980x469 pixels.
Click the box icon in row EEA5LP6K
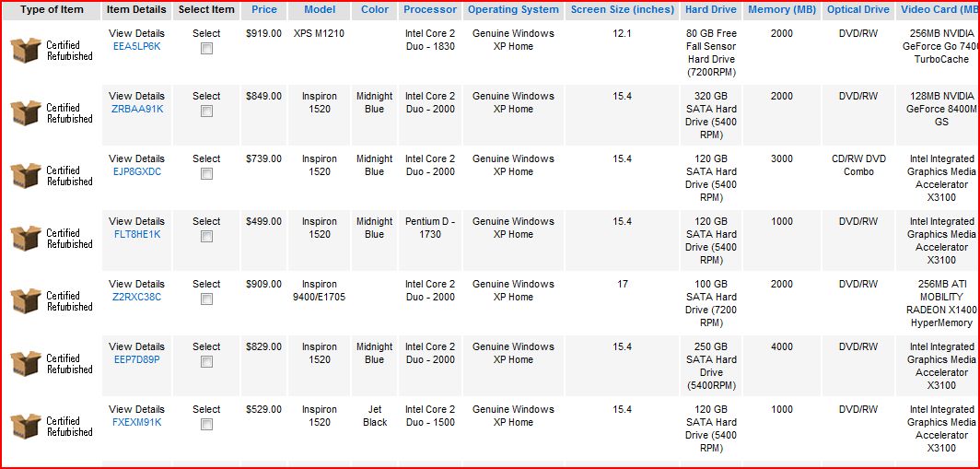click(x=26, y=50)
